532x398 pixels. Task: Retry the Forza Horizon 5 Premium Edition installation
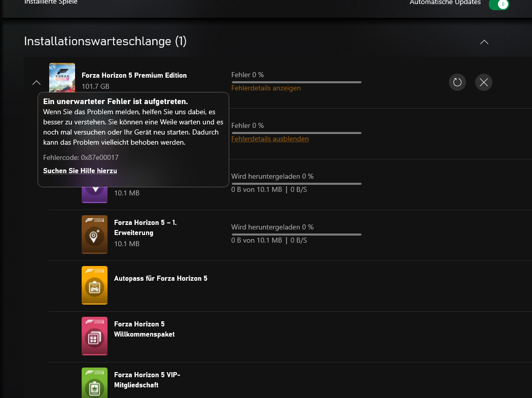457,82
